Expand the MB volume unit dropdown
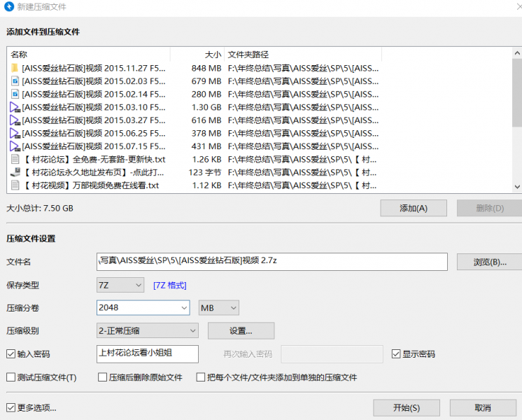 [219, 307]
